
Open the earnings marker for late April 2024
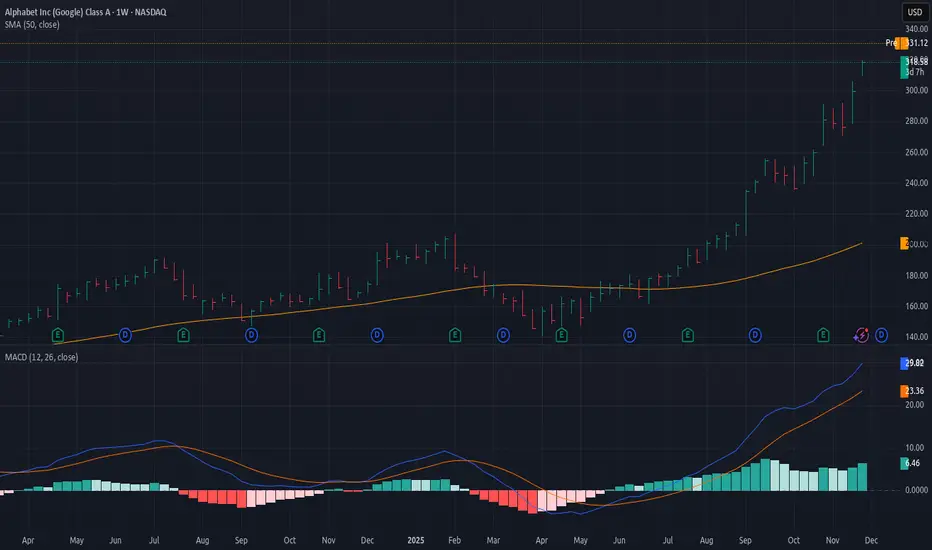(58, 335)
